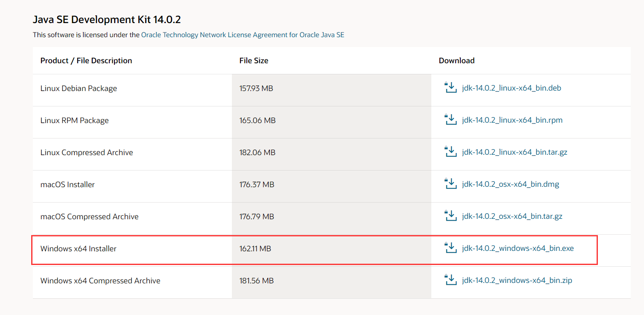
Task: Download jdk-14.0.2_osx-x64_bin.dmg file link
Action: [511, 185]
